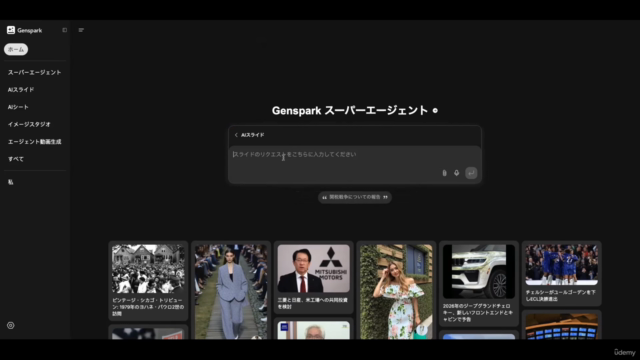Click the dot next to the スーパーエージェント title

435,110
